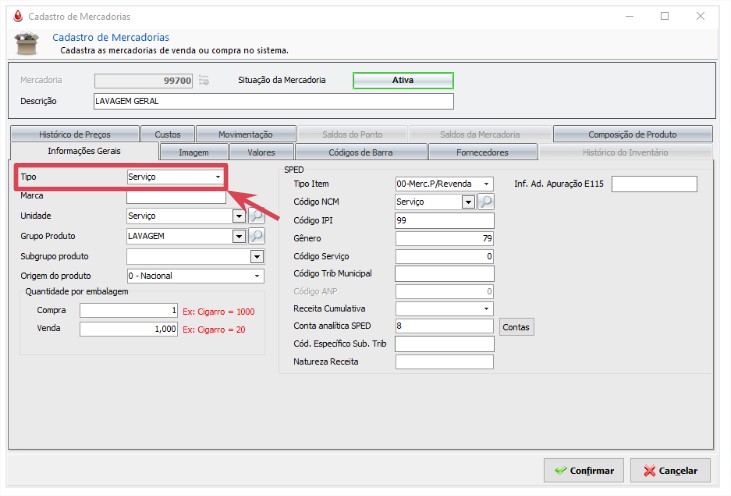
Task: Open the Origem do produto dropdown
Action: (195, 276)
